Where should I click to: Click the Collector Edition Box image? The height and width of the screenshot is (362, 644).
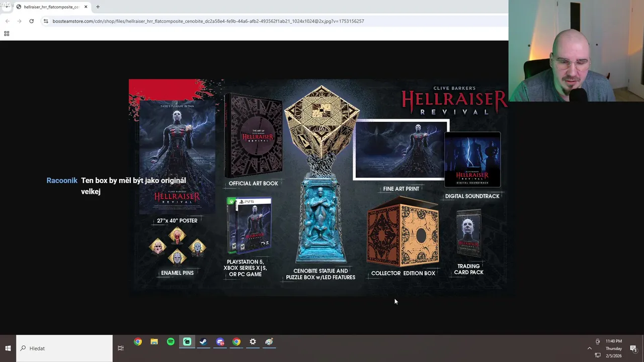coord(403,231)
